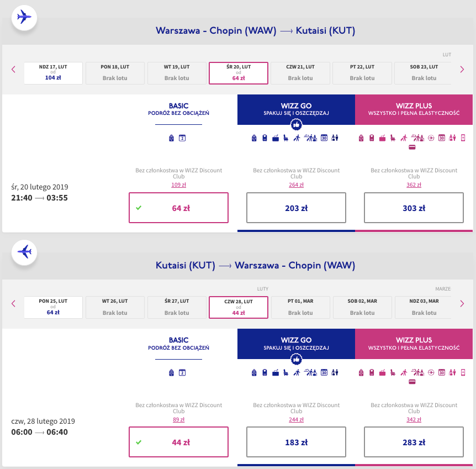Click the return flight airplane icon

click(x=24, y=252)
